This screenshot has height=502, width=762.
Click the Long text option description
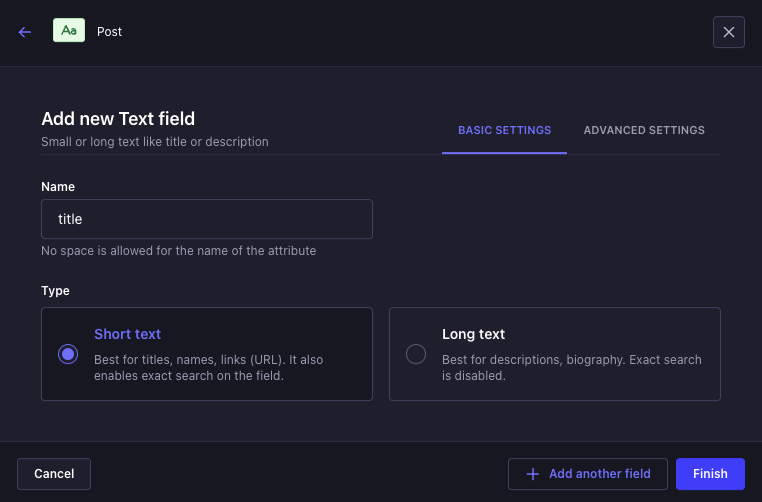571,368
